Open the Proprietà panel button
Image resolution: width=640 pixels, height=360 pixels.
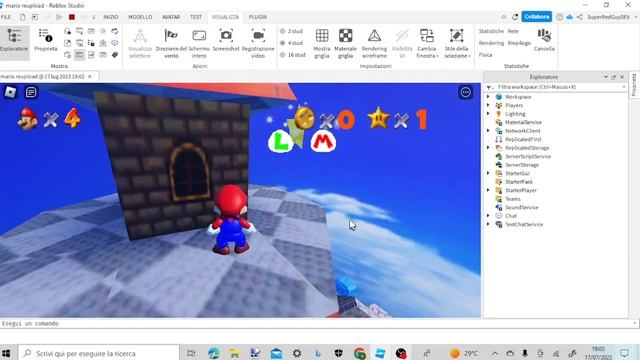(45, 40)
